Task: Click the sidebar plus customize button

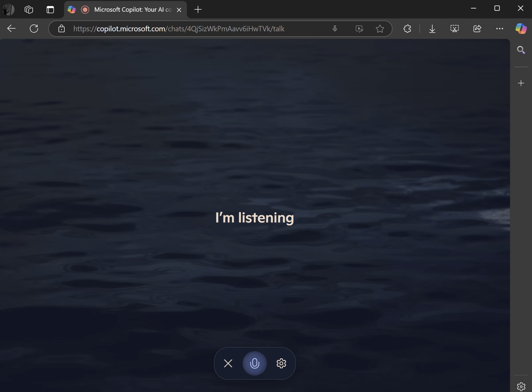Action: tap(521, 83)
